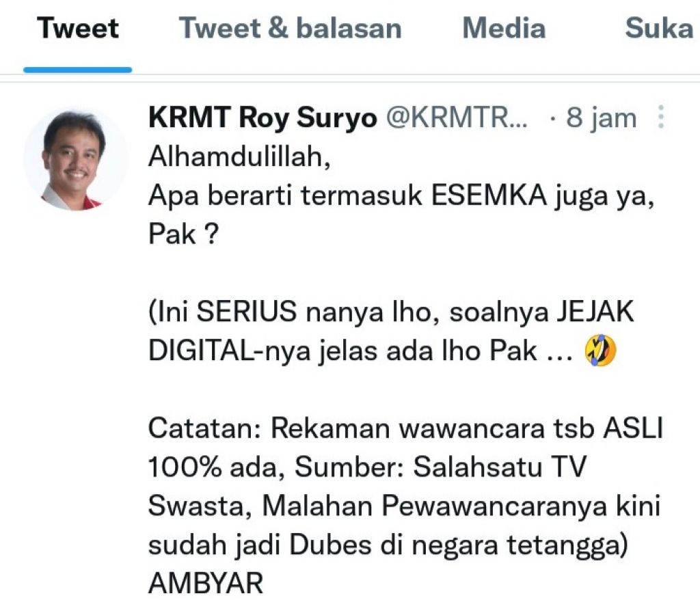Screen dimensions: 700x600
Task: Click the line 100% ada, Sumber: Salahsatu TV
Action: [x=367, y=467]
